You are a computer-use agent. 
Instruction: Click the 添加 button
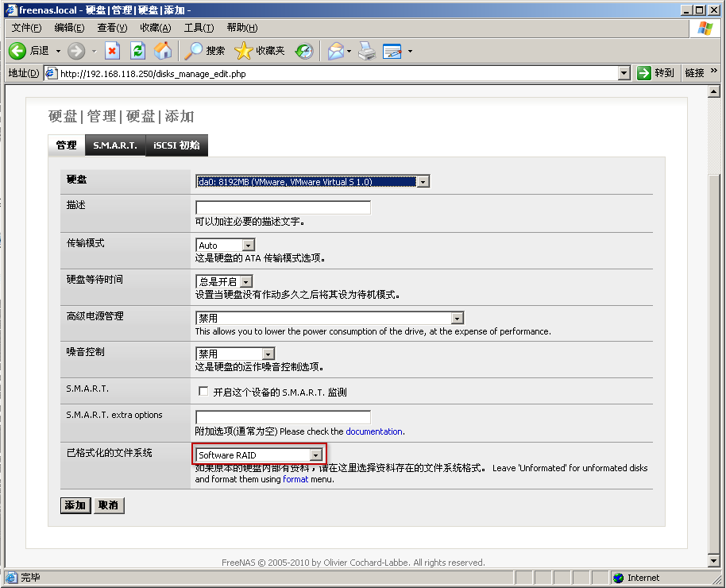(75, 505)
